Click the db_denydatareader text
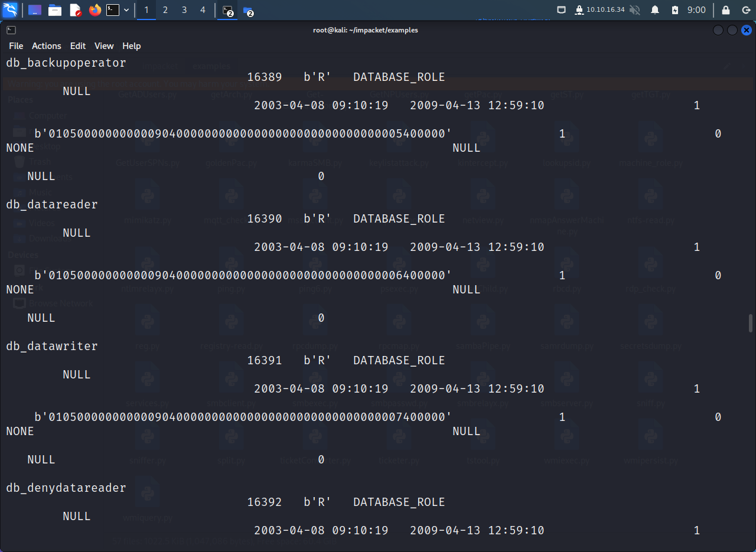 click(x=66, y=488)
